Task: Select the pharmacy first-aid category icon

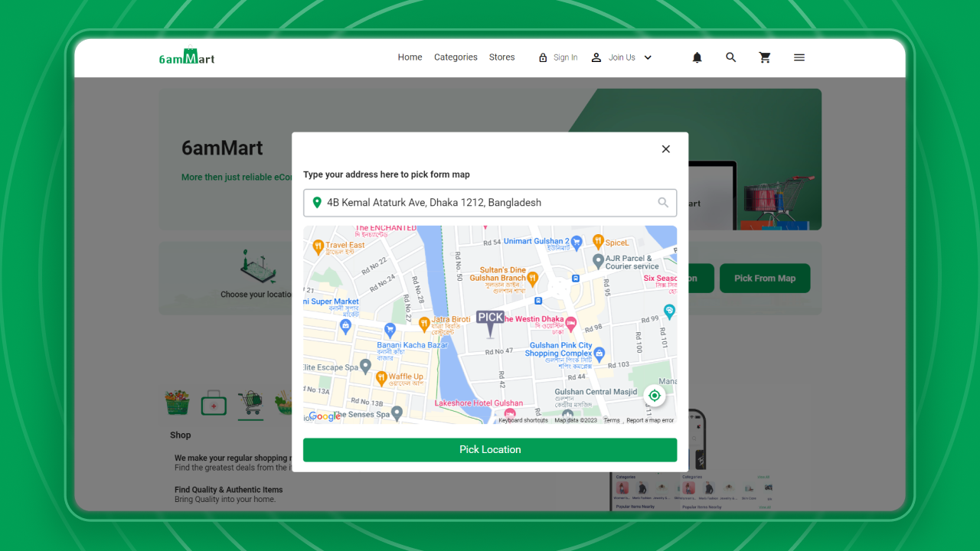Action: click(x=214, y=403)
